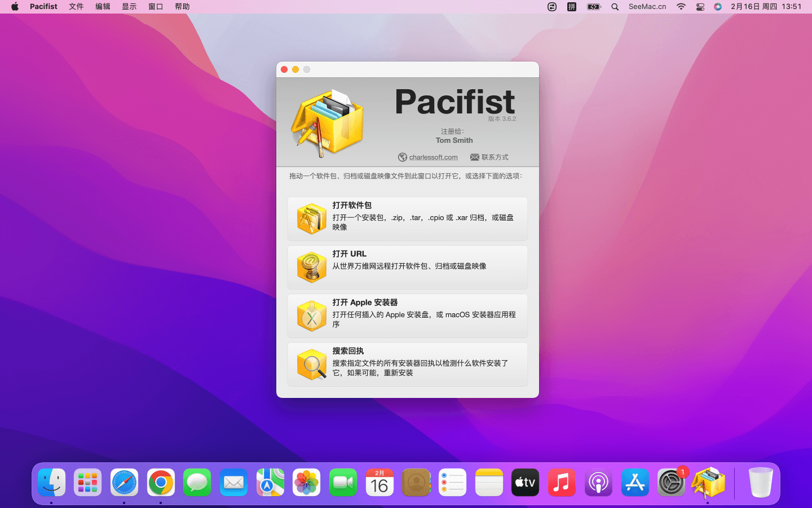Click the envelope icon beside 联系方式

[475, 157]
